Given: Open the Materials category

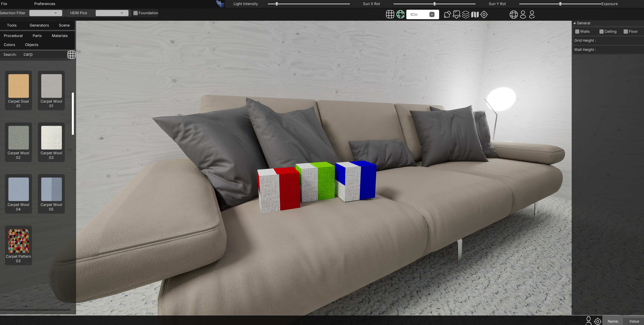Looking at the screenshot, I should 60,36.
